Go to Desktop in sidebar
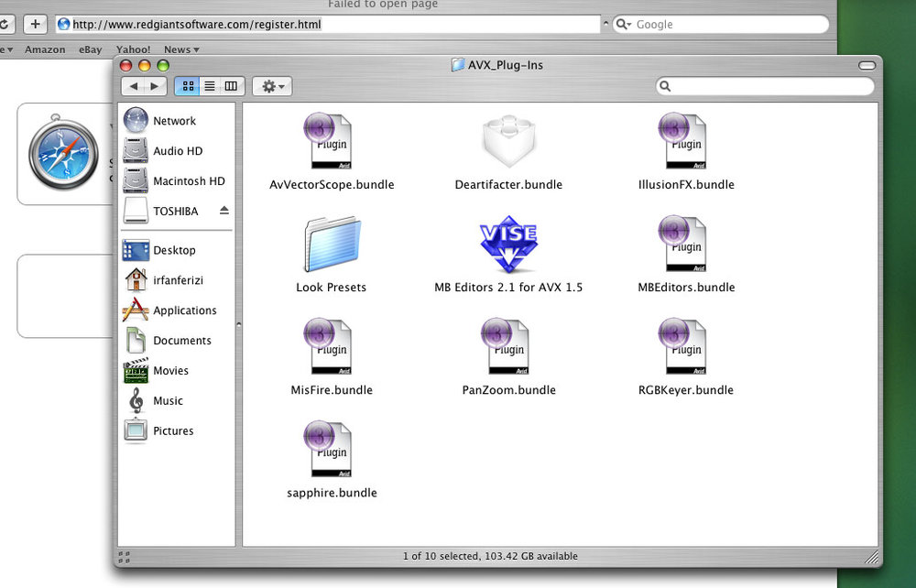The width and height of the screenshot is (916, 588). (x=176, y=250)
